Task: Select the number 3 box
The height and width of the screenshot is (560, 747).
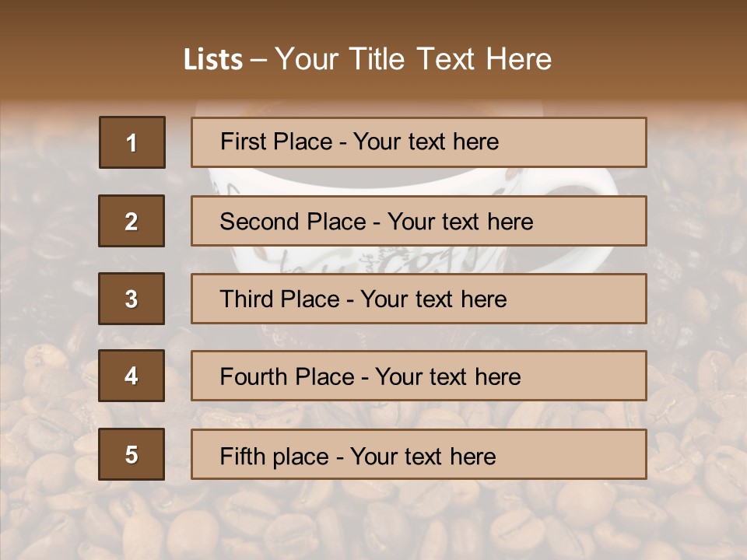Action: (132, 299)
